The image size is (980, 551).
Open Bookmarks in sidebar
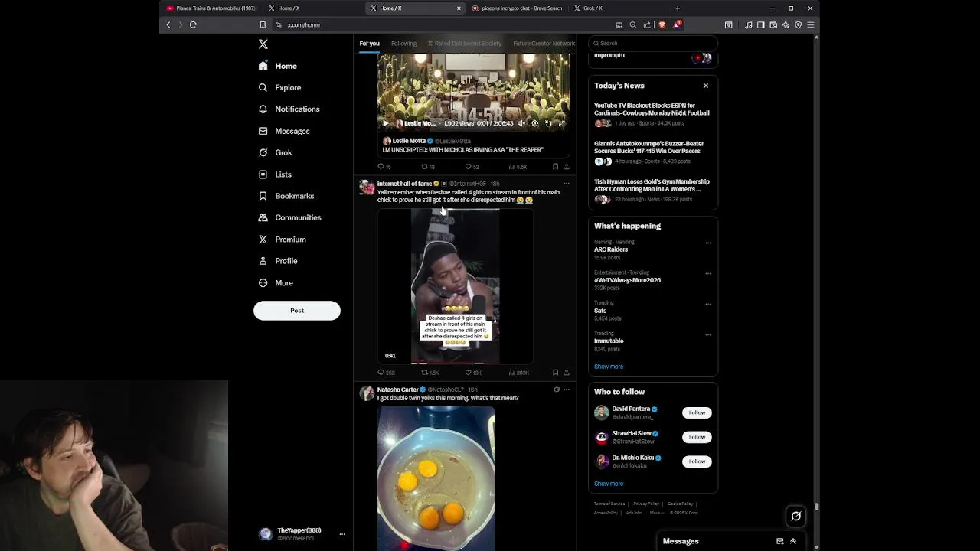tap(286, 196)
